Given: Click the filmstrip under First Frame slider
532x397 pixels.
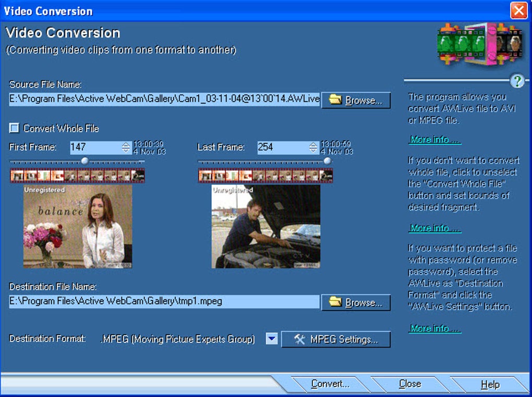Looking at the screenshot, I should 77,176.
